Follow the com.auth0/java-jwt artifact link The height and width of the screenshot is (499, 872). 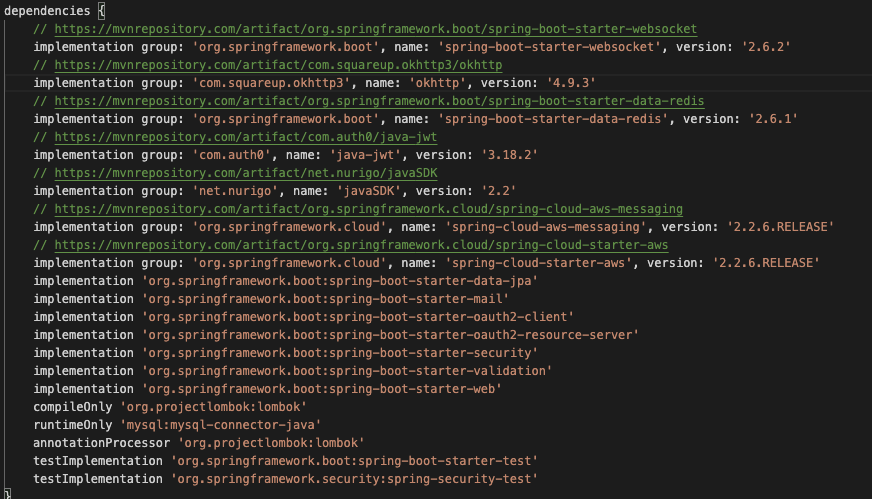(246, 137)
